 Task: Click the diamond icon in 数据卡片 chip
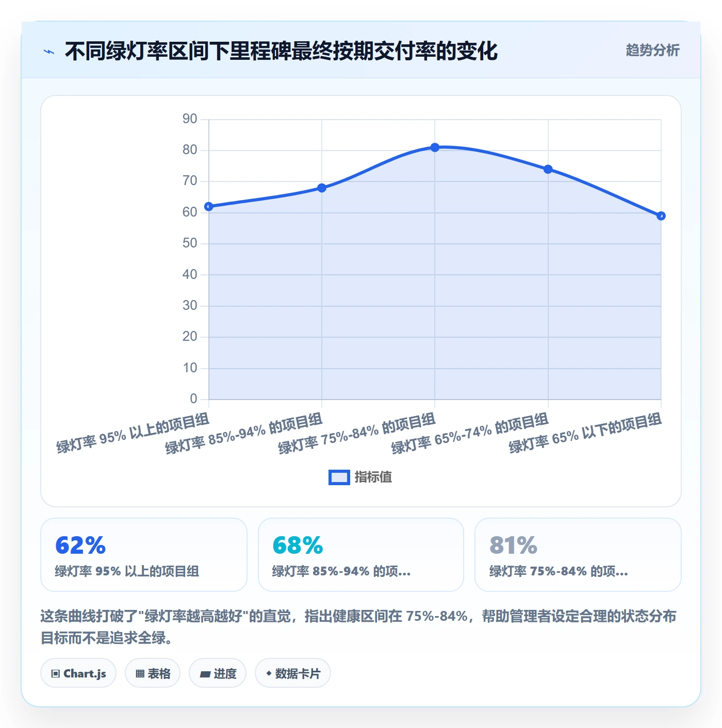[269, 673]
